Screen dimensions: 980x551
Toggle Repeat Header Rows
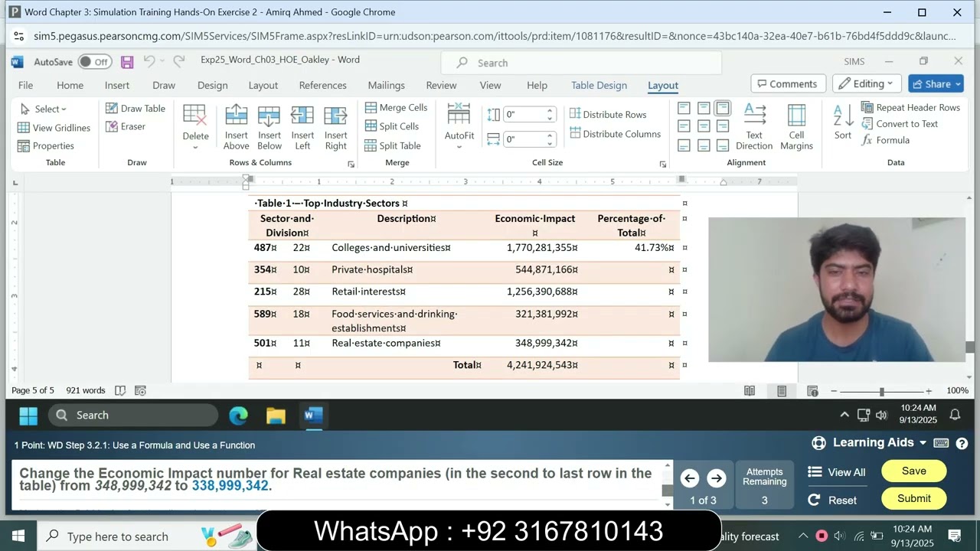point(910,108)
